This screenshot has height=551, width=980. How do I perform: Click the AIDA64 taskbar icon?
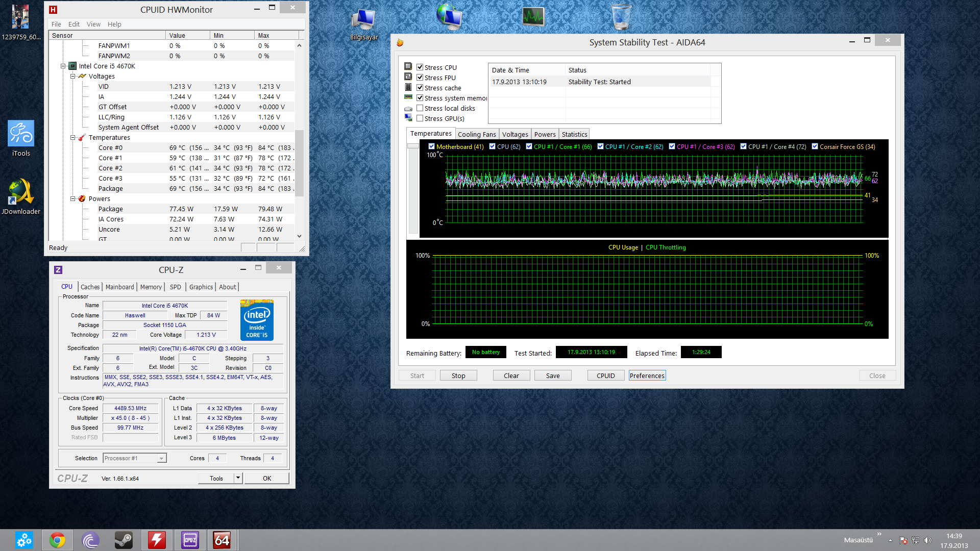pyautogui.click(x=222, y=540)
